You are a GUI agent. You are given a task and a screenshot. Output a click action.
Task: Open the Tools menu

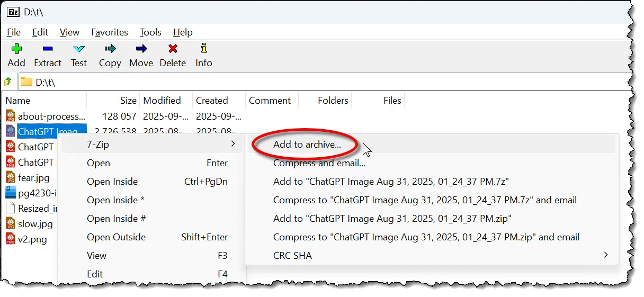150,32
